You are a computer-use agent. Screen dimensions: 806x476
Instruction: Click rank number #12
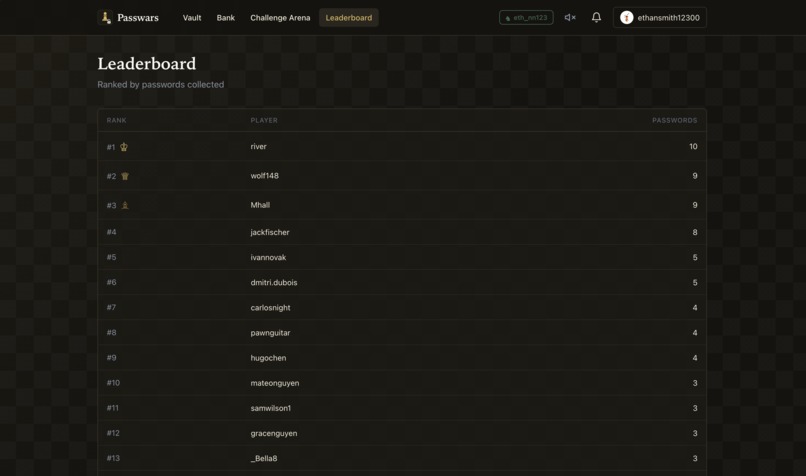click(113, 434)
